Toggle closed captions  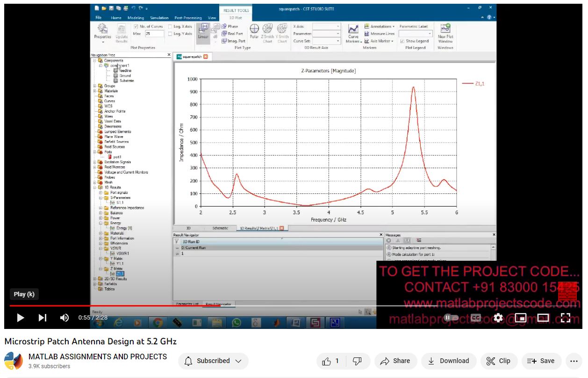point(476,318)
